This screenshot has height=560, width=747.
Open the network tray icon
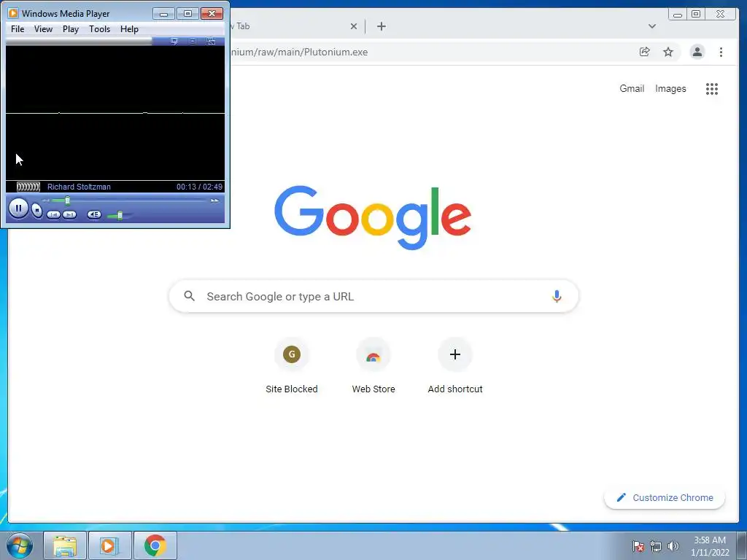point(656,546)
